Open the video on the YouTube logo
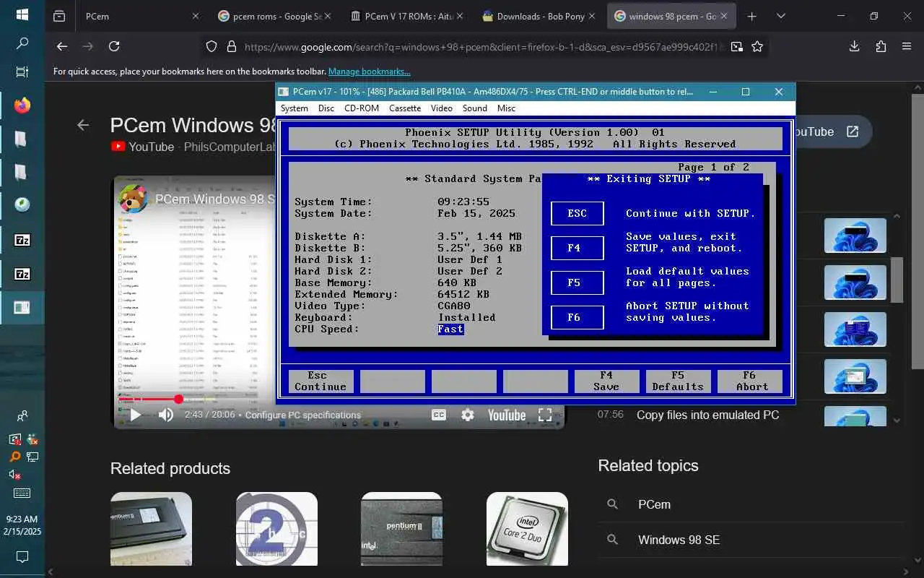This screenshot has height=578, width=924. tap(506, 415)
